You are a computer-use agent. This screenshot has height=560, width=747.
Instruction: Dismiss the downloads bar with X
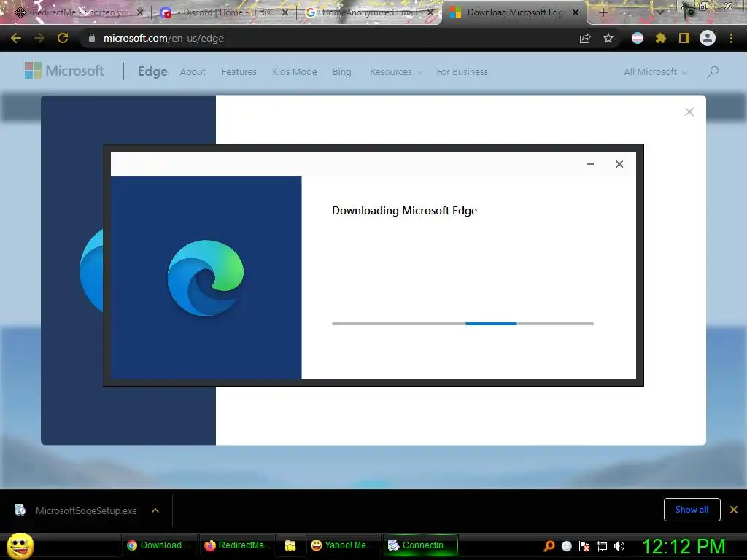734,510
